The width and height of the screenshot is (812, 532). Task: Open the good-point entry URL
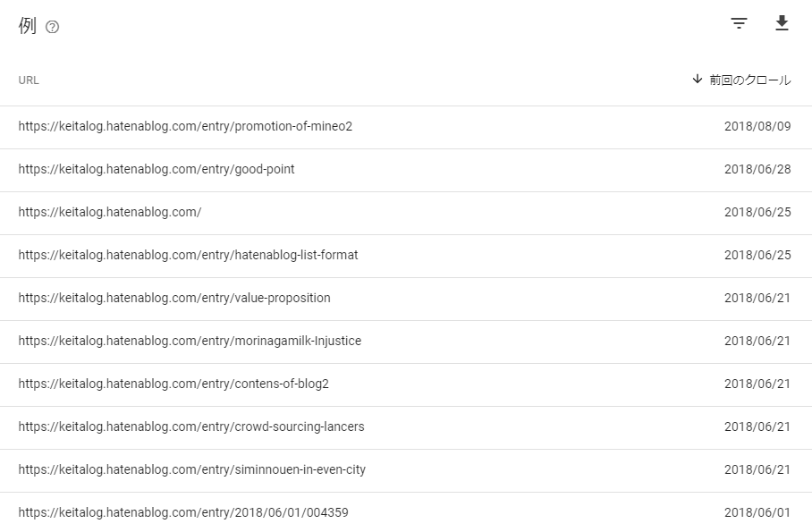[156, 169]
